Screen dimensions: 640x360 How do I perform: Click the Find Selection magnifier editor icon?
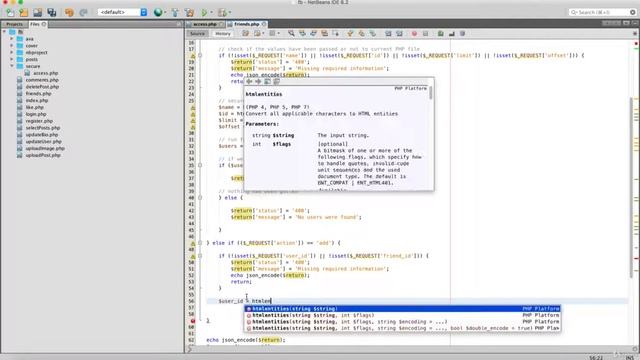coord(291,33)
